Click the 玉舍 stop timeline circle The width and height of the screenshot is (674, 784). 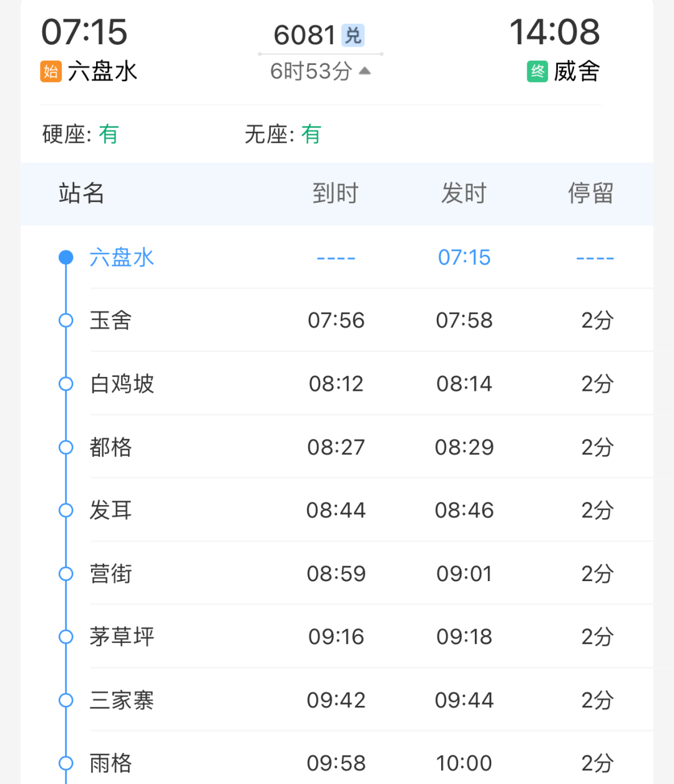66,321
